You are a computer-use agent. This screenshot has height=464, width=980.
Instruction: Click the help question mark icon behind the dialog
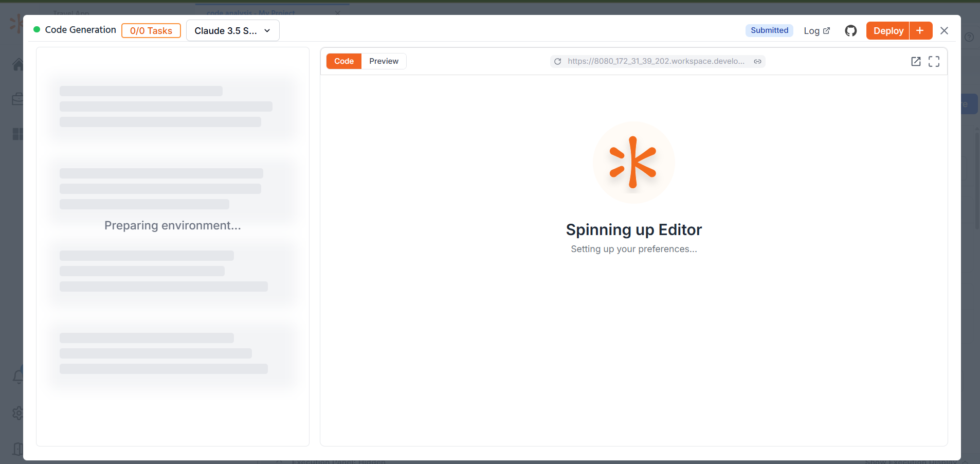click(969, 37)
